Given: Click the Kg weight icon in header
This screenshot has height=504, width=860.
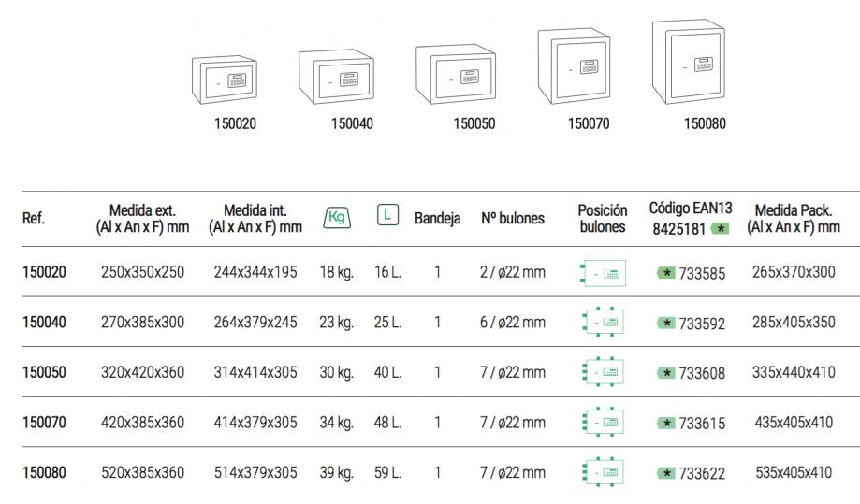Looking at the screenshot, I should (x=337, y=217).
